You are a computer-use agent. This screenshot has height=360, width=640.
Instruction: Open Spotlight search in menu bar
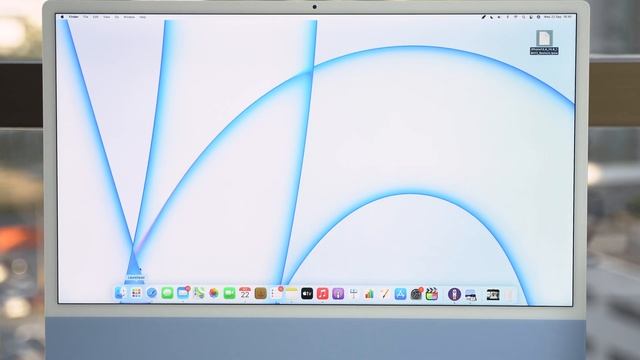(x=523, y=17)
